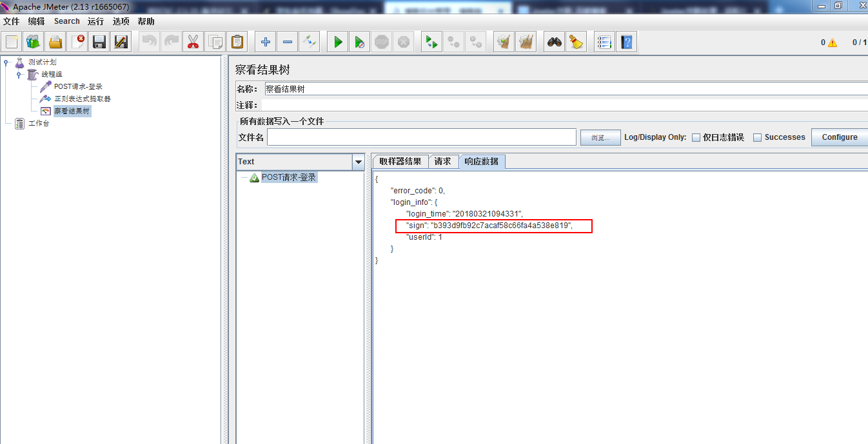Viewport: 868px width, 444px height.
Task: Click the warning triangle error counter
Action: pos(832,43)
